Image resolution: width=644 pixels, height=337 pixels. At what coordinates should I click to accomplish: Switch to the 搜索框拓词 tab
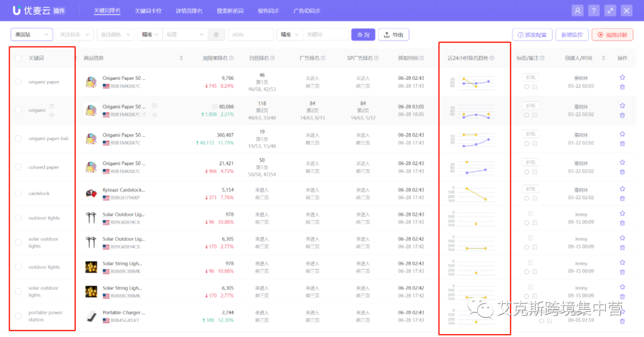coord(230,11)
